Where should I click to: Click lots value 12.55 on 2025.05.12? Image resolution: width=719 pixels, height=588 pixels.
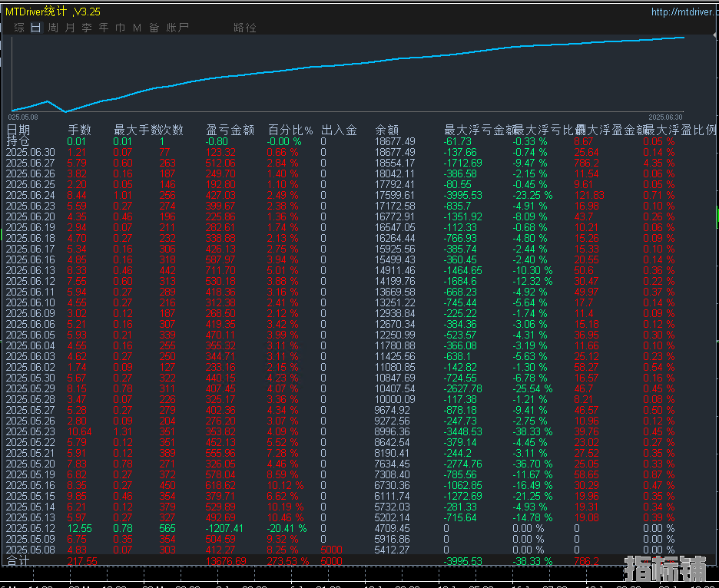[x=79, y=528]
